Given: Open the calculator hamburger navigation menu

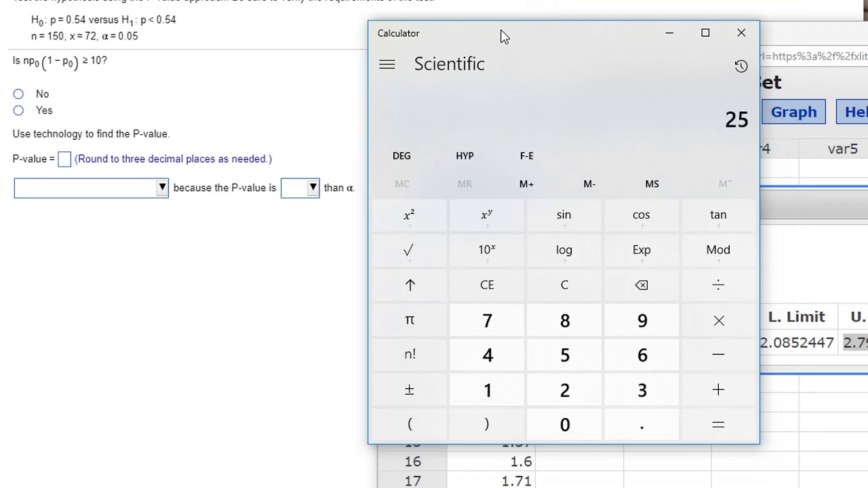Looking at the screenshot, I should 387,64.
